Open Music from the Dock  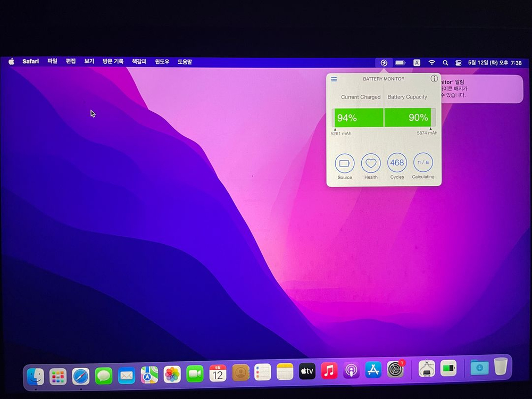tap(329, 370)
